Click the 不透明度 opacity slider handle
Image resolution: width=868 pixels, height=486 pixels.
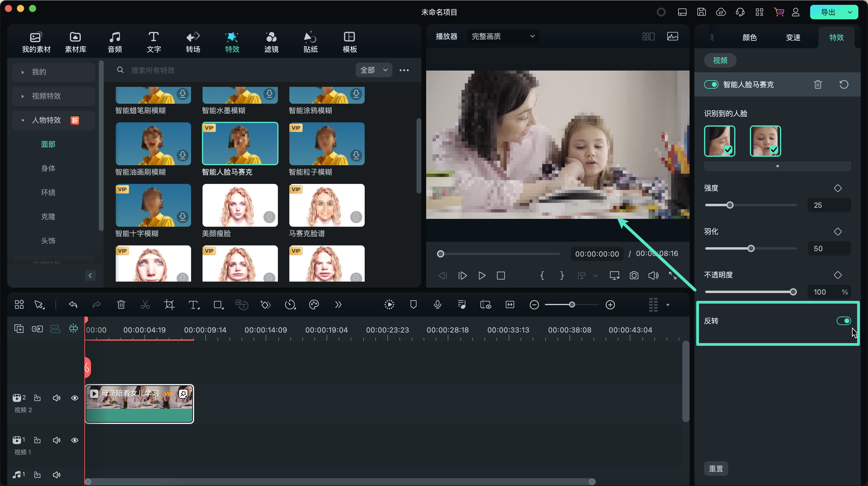click(793, 292)
